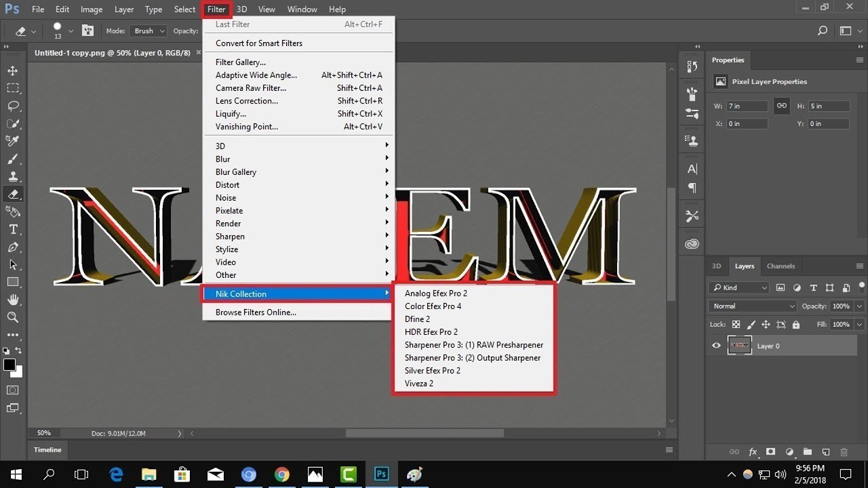Select the Eyedropper tool

coord(13,141)
